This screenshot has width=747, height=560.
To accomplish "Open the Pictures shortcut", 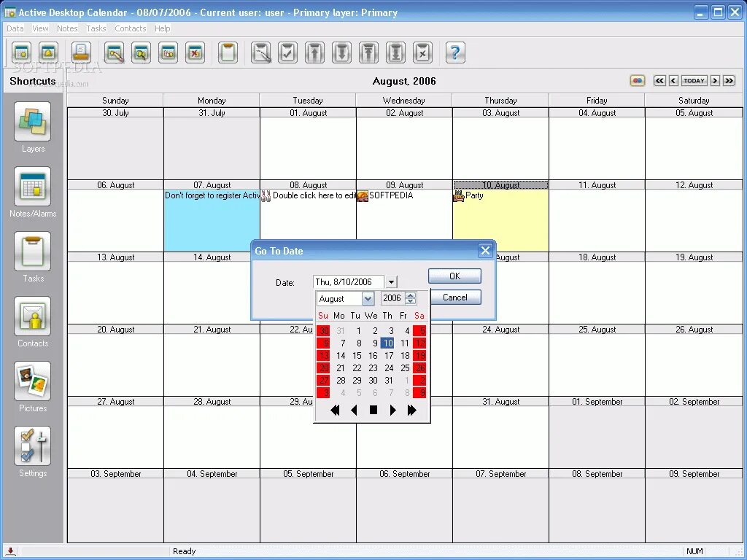I will pyautogui.click(x=32, y=381).
